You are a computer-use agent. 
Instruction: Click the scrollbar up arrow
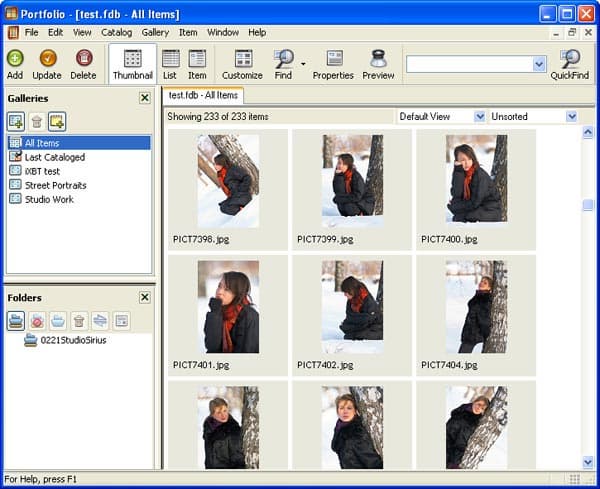tap(588, 133)
